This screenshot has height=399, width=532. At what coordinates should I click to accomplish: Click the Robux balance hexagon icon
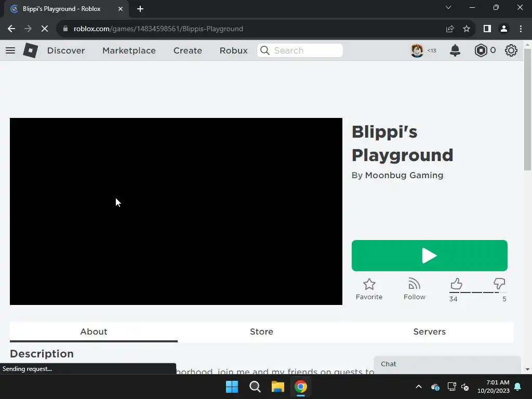pyautogui.click(x=481, y=50)
